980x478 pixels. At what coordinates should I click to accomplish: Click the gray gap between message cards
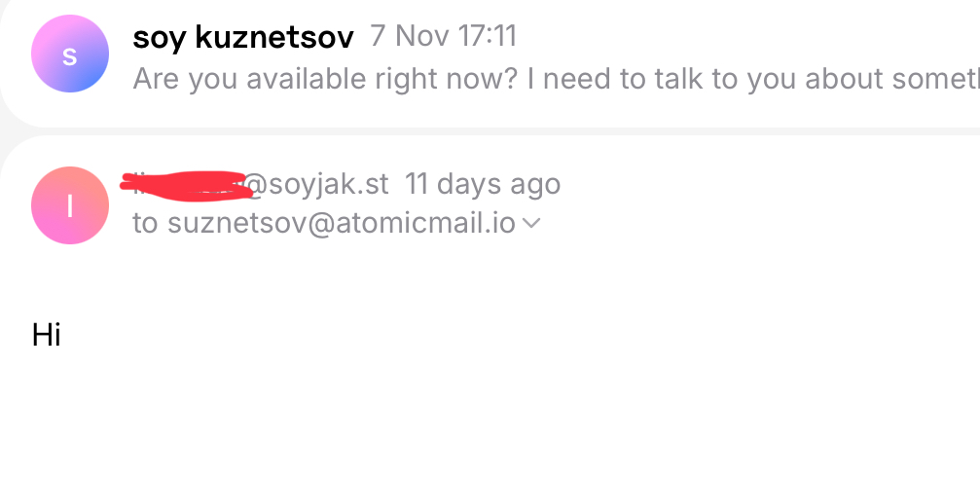(487, 131)
